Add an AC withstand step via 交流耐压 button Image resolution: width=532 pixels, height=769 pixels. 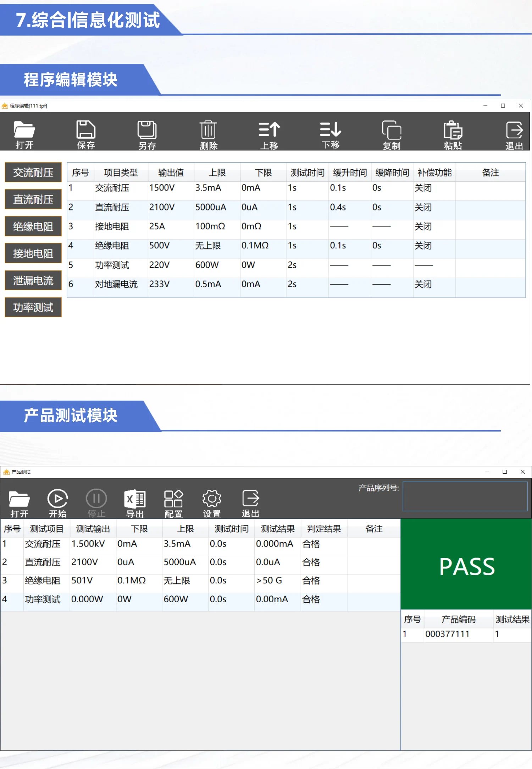33,172
